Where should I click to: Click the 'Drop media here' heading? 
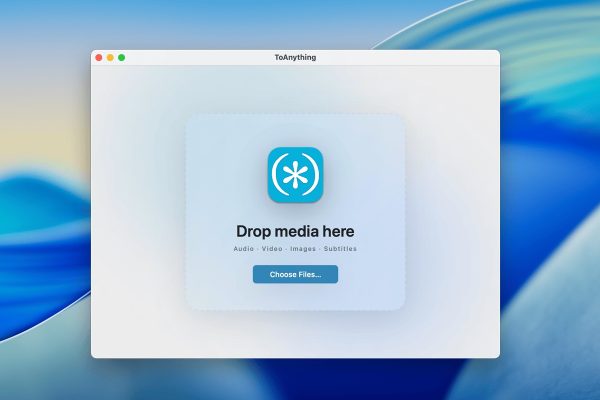295,231
